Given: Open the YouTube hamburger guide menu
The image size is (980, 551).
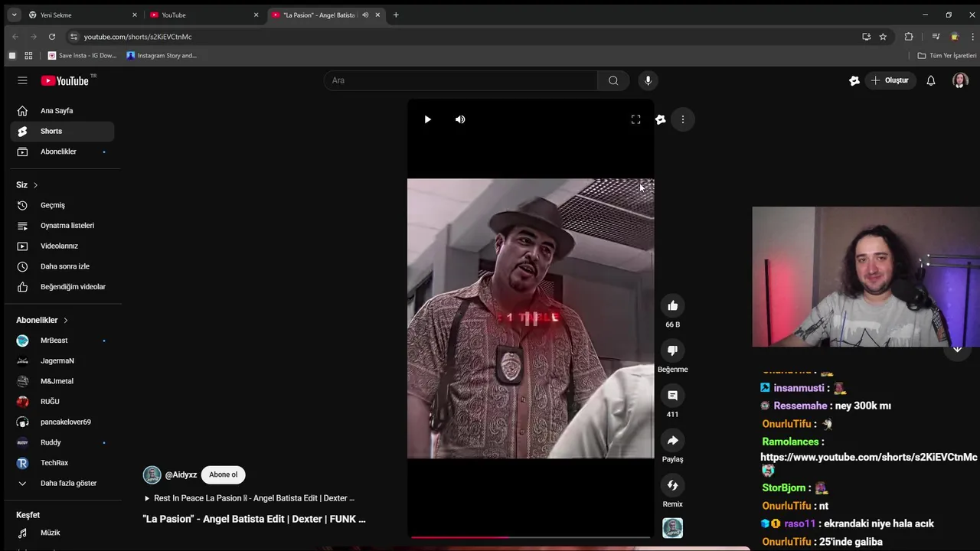Looking at the screenshot, I should coord(22,80).
